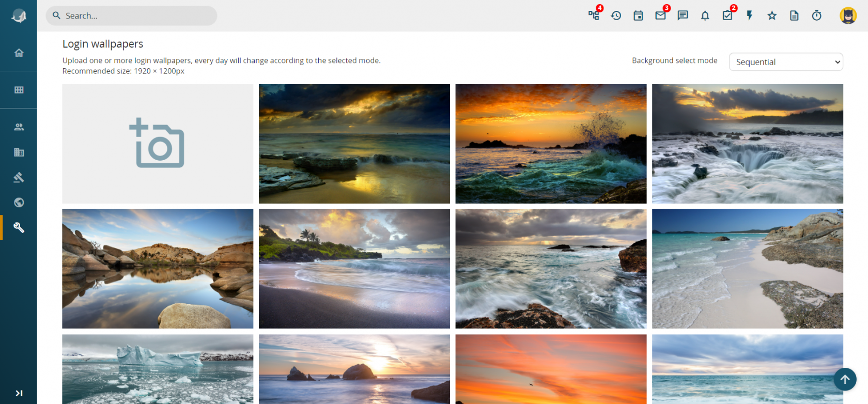Open the grid dashboard sidebar icon
The height and width of the screenshot is (404, 868).
point(19,90)
